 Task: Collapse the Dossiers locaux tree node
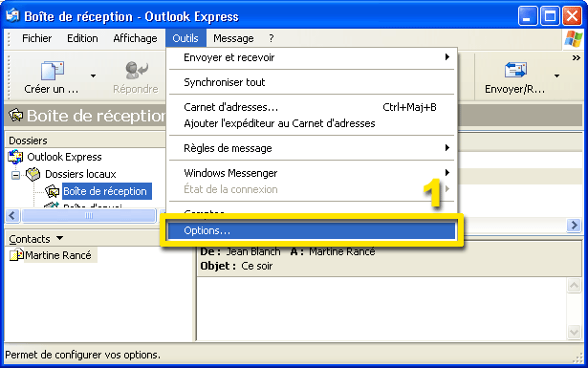coord(15,175)
